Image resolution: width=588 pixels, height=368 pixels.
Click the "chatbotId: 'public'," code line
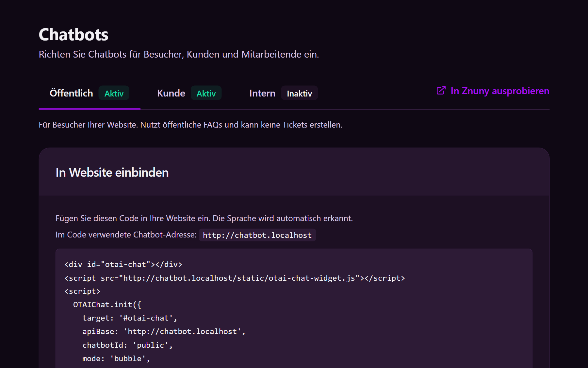(x=127, y=345)
